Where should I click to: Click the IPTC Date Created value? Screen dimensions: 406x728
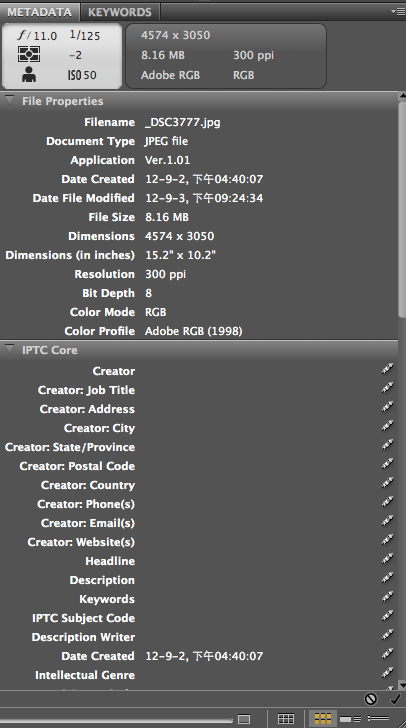point(204,656)
